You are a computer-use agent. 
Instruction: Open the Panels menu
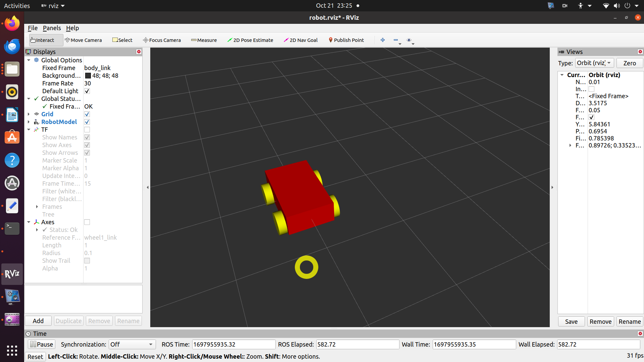click(x=51, y=28)
